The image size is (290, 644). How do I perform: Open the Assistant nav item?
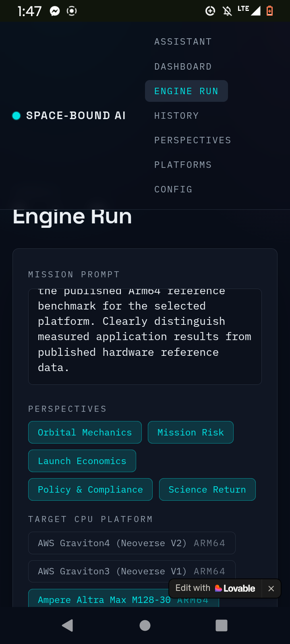click(x=183, y=42)
